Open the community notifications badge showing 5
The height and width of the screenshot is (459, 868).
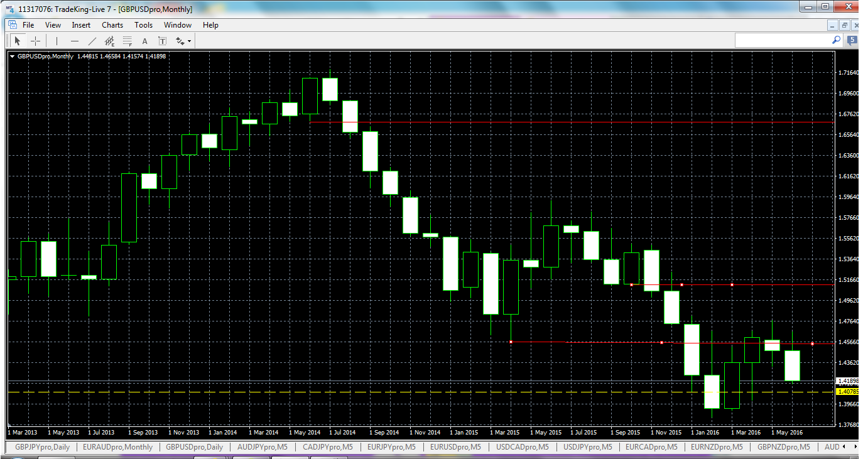click(x=851, y=40)
